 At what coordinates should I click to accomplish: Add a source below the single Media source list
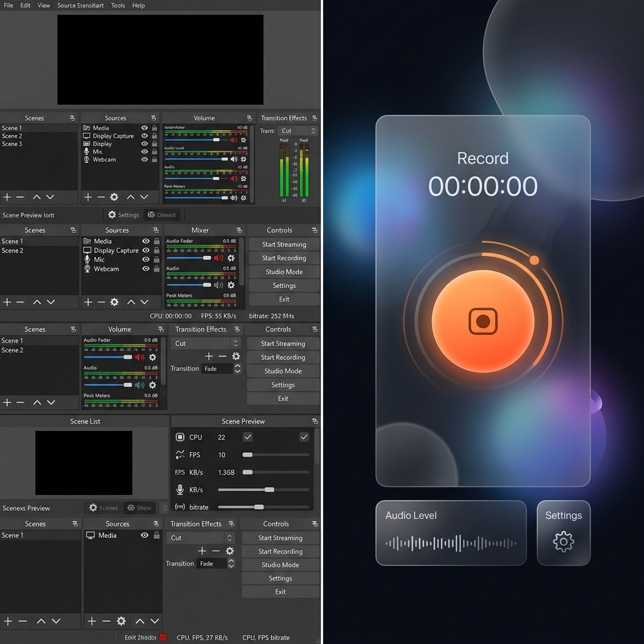(x=92, y=621)
